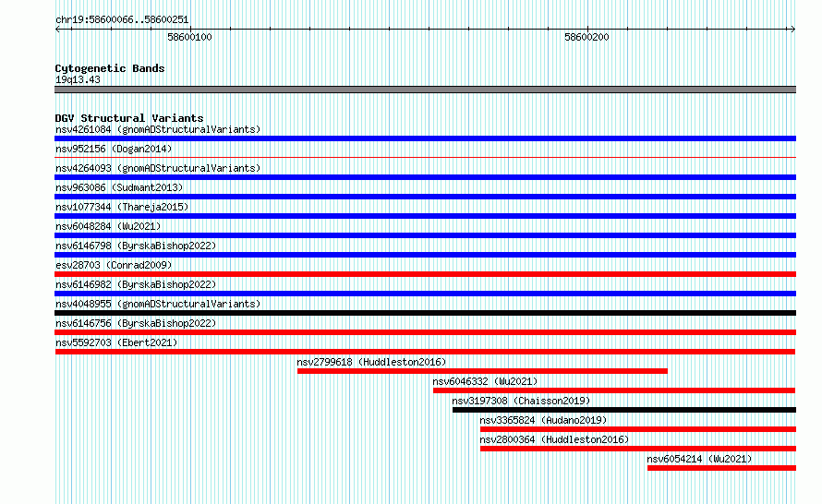Select the thin red line of nsv952156
This screenshot has width=822, height=504.
(x=425, y=157)
